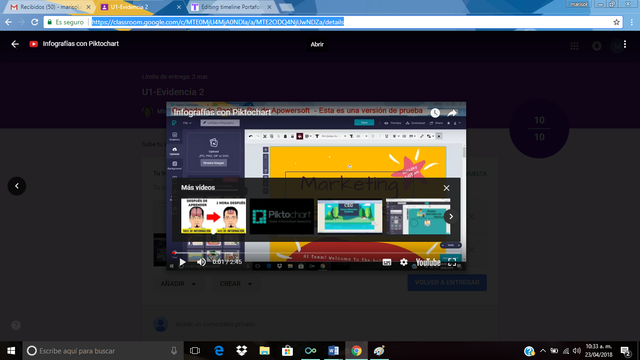Switch to Editing timeline Portafolio tab

pyautogui.click(x=231, y=7)
